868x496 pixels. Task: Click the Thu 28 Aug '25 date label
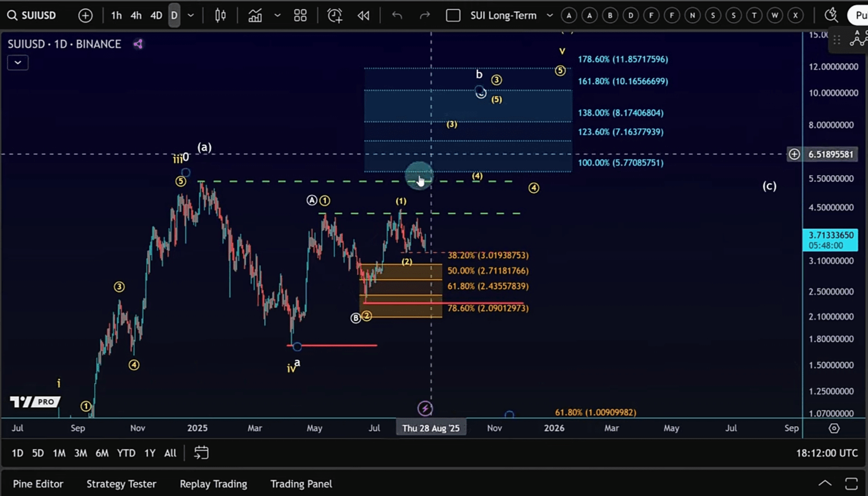pos(431,428)
